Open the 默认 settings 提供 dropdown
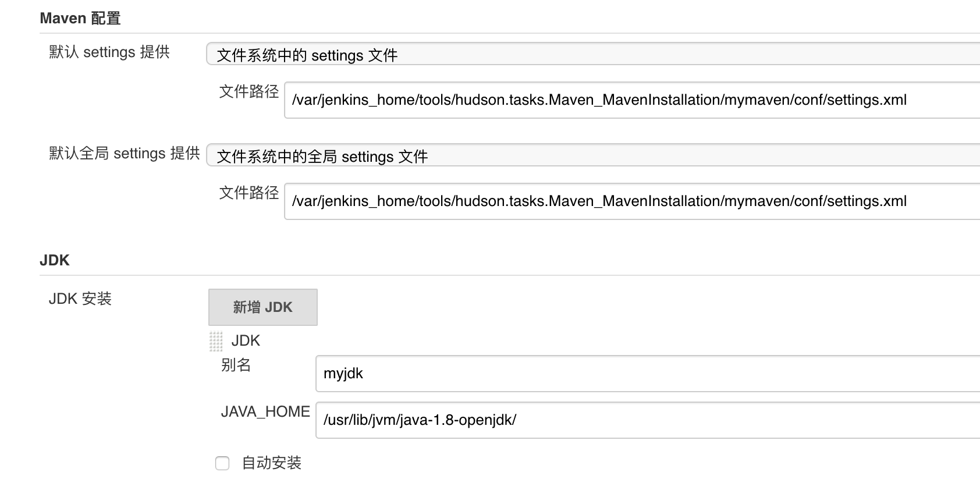The width and height of the screenshot is (980, 497). pos(593,54)
